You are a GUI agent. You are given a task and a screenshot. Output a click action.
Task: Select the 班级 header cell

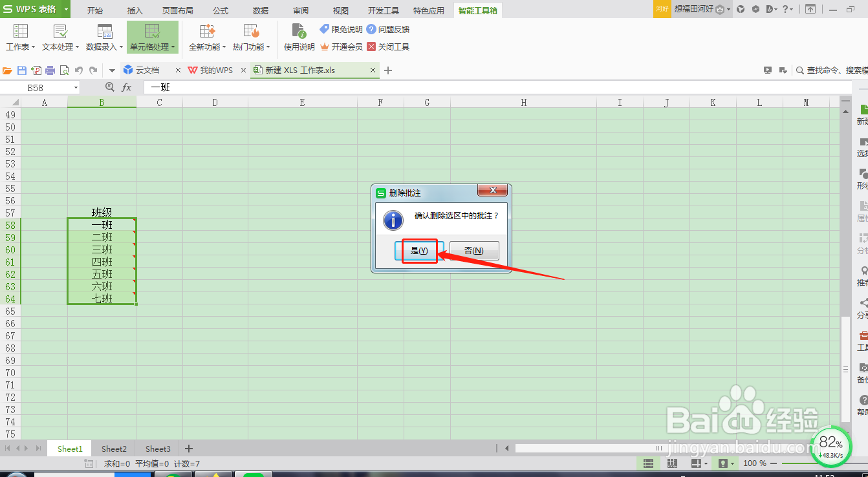[x=102, y=213]
